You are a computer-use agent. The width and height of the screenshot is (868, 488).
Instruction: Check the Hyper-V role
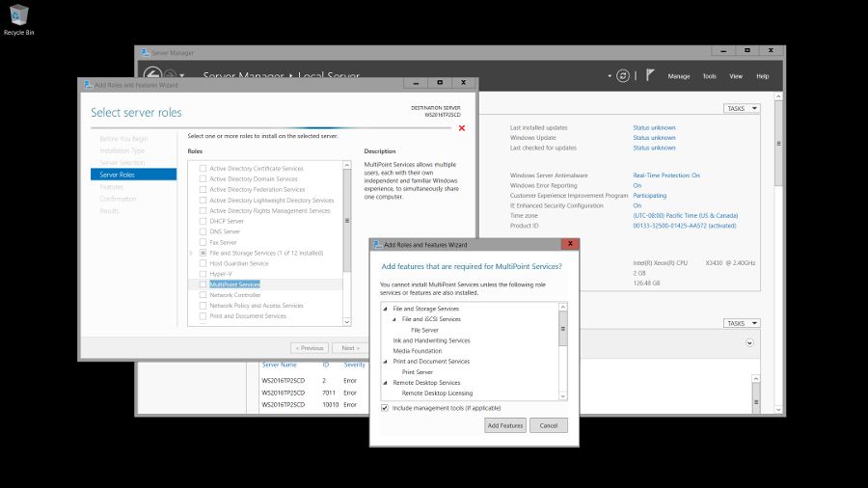203,273
